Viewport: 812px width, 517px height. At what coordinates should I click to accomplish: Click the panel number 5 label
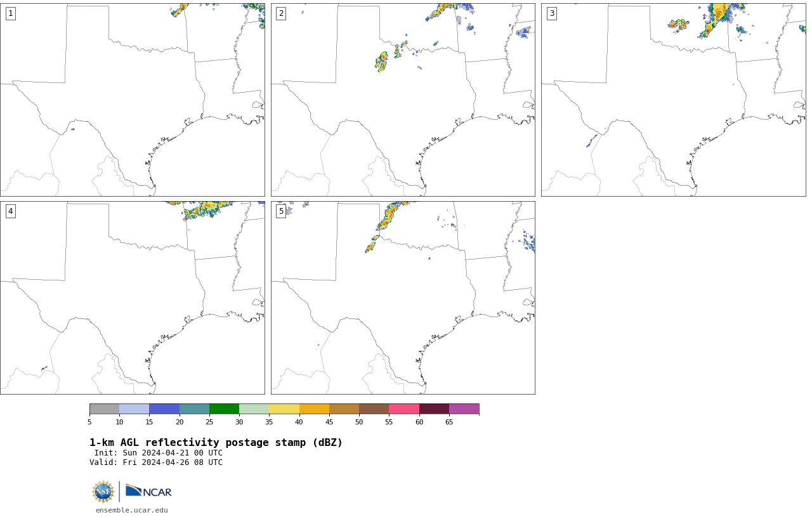click(281, 211)
